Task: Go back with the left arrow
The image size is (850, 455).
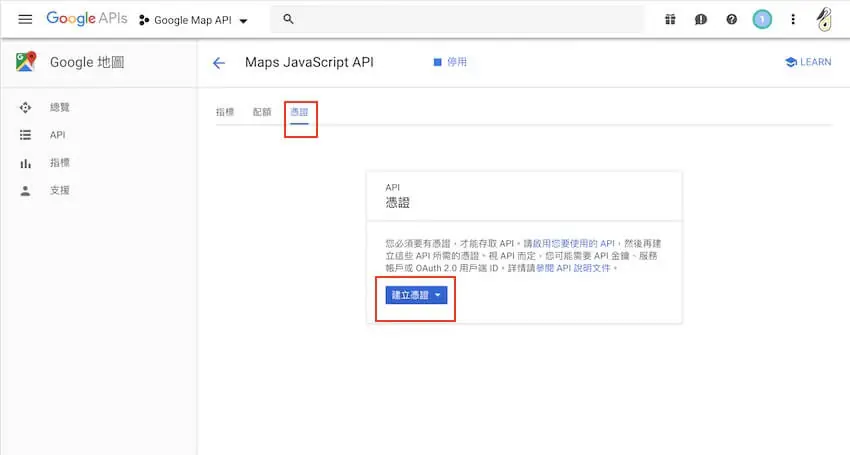Action: pyautogui.click(x=219, y=63)
